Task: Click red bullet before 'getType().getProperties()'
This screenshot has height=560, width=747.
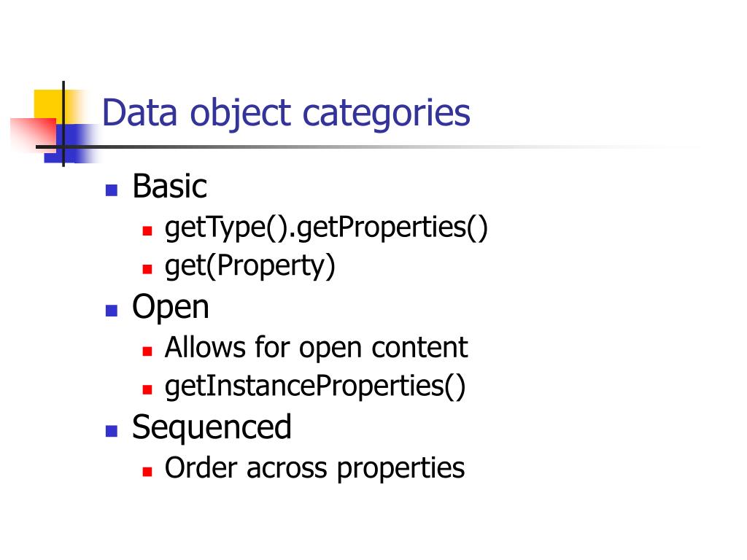Action: click(147, 231)
